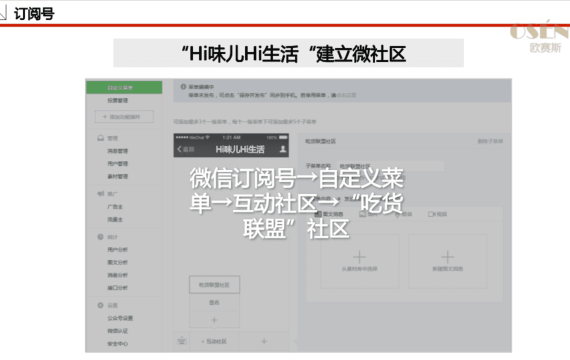The height and width of the screenshot is (360, 570).
Task: Select the 吃货联盟社区 submenu item in preview
Action: pyautogui.click(x=214, y=285)
